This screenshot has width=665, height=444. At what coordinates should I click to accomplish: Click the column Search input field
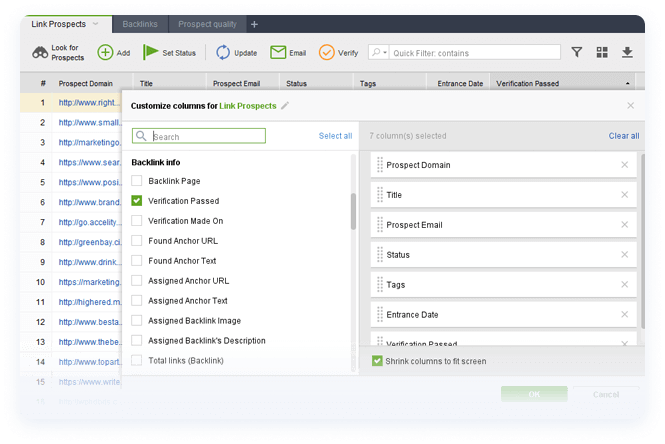pyautogui.click(x=207, y=137)
